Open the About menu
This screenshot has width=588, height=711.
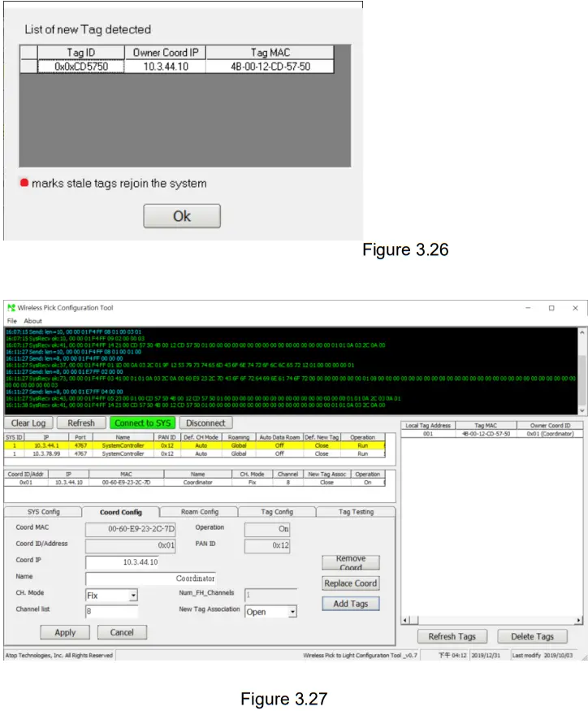pyautogui.click(x=32, y=321)
